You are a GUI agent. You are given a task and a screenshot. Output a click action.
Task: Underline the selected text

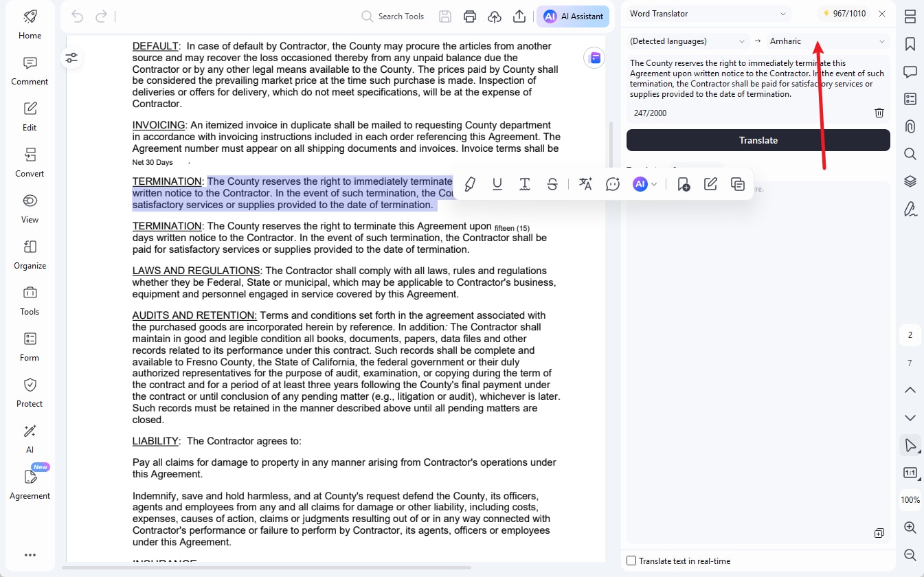(x=497, y=184)
